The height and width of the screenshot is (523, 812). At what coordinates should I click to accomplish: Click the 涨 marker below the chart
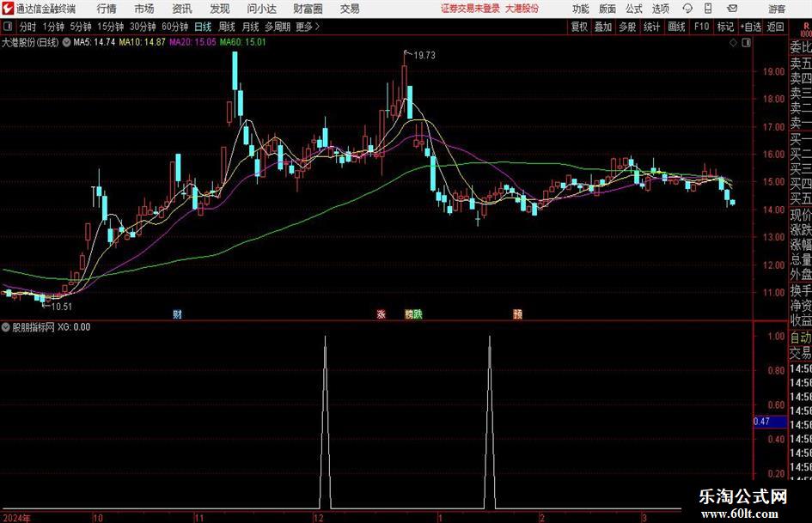(x=382, y=313)
